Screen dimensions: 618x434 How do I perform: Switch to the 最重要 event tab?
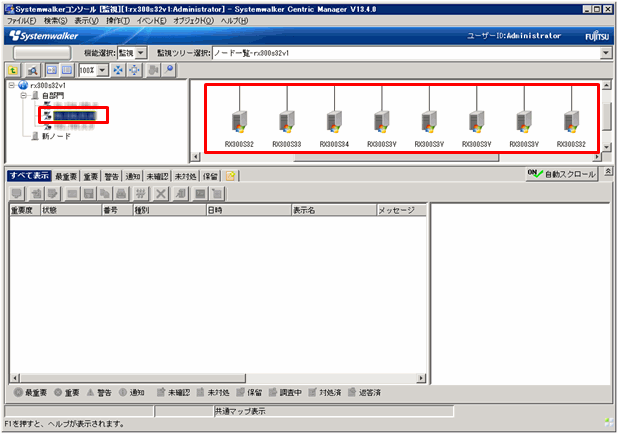[x=66, y=176]
